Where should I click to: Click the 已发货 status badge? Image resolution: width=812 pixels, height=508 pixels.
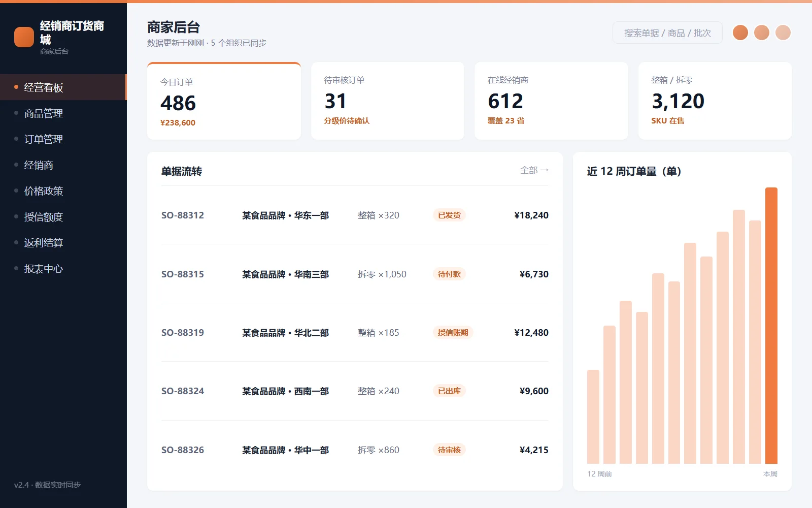[x=449, y=215]
